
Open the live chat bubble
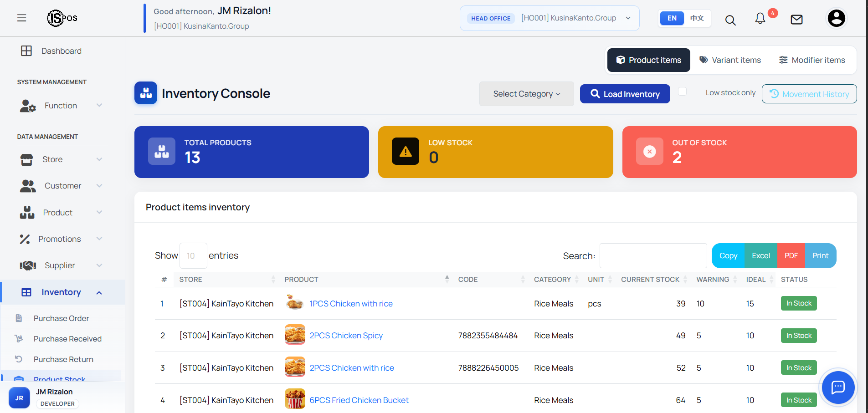(x=838, y=388)
